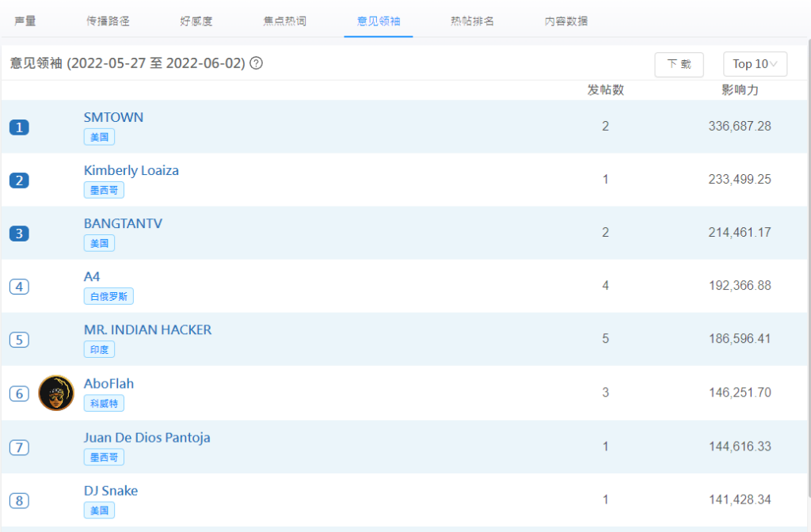Screen dimensions: 811x532
Task: Click the MR. INDIAN HACKER link
Action: 147,329
